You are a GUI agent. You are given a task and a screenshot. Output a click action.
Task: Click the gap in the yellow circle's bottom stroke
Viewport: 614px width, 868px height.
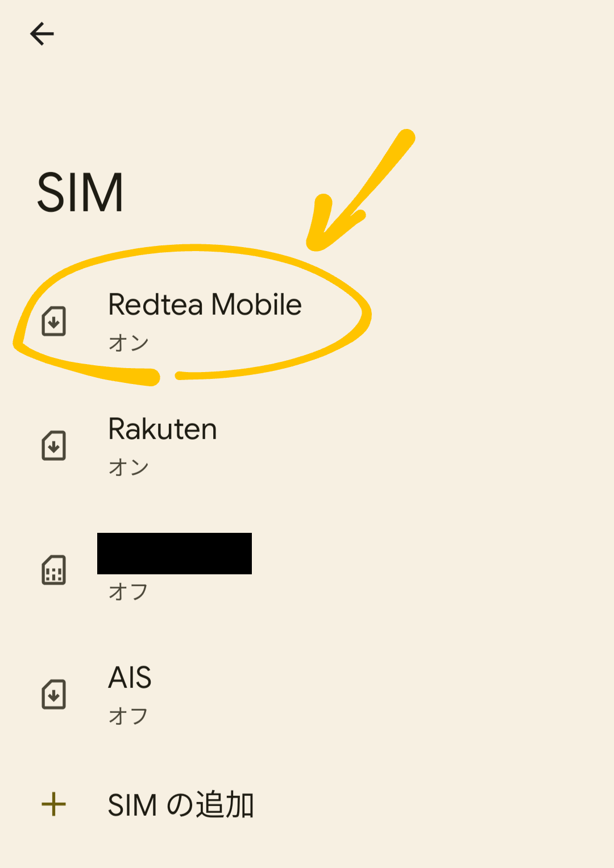[168, 376]
